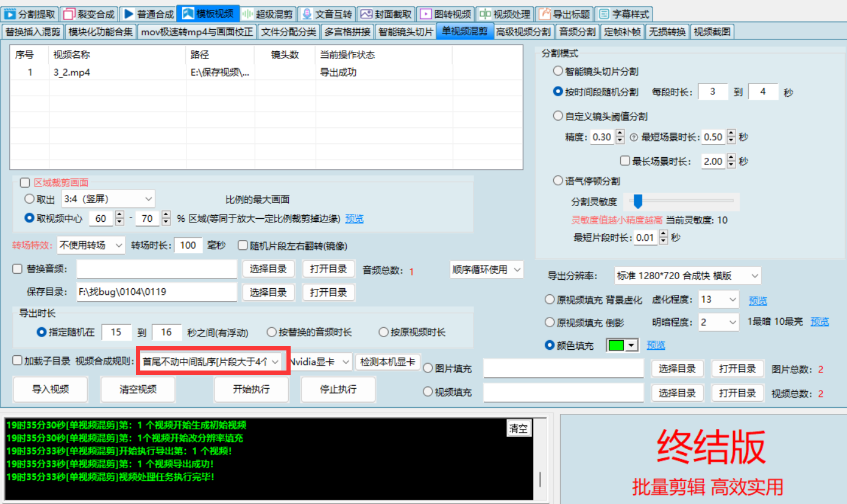This screenshot has height=504, width=847.
Task: Click the 导入视频 button
Action: 51,389
